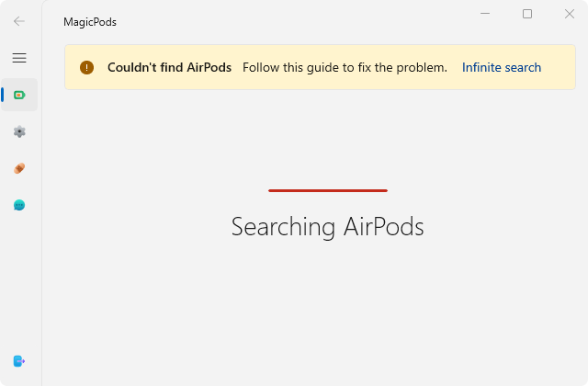The width and height of the screenshot is (588, 386).
Task: Open the green battery headphones page
Action: 19,95
